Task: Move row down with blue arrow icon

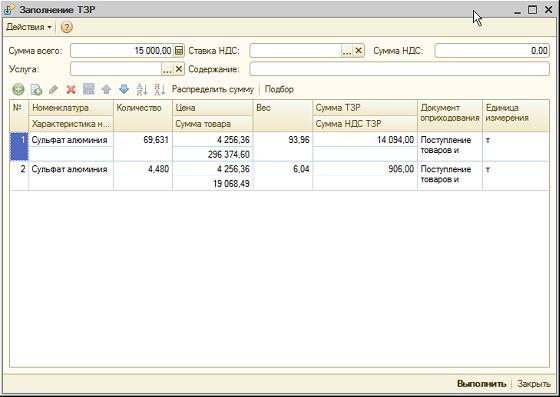Action: [x=124, y=89]
